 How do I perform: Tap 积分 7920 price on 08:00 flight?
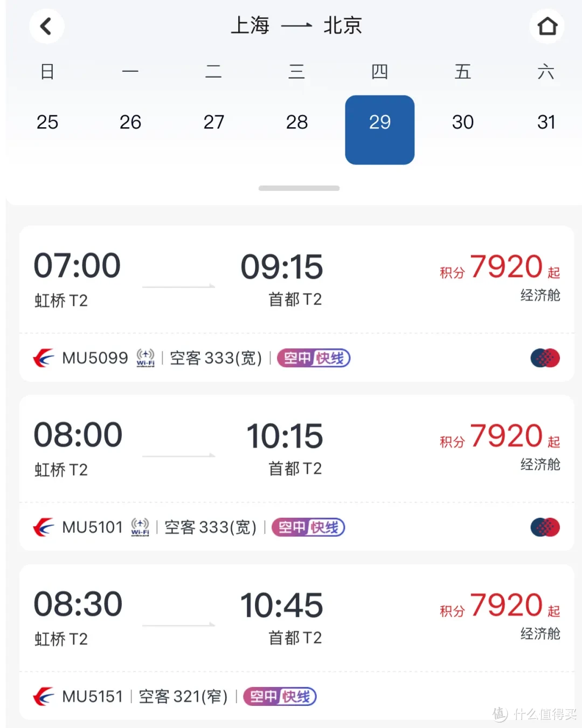(x=505, y=437)
